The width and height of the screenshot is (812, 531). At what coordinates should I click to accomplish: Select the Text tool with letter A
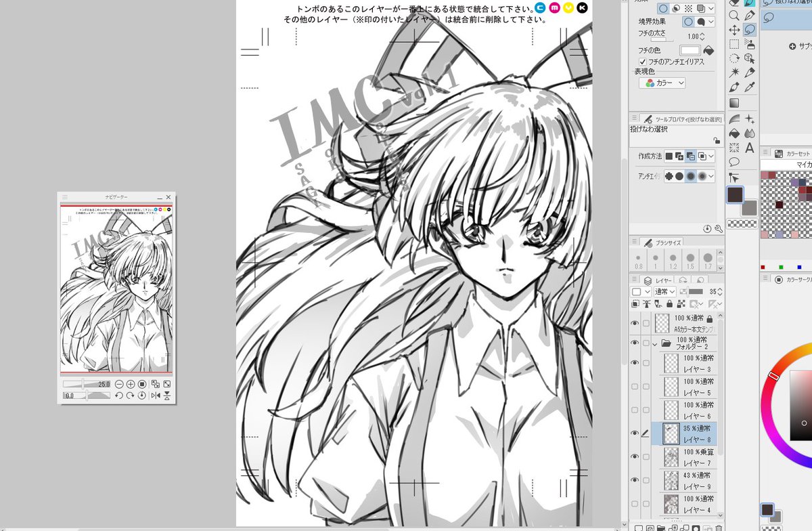coord(750,148)
